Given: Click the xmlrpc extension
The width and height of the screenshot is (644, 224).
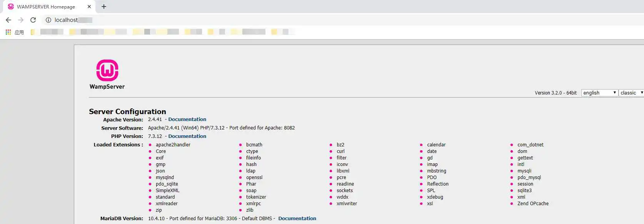Looking at the screenshot, I should point(254,204).
